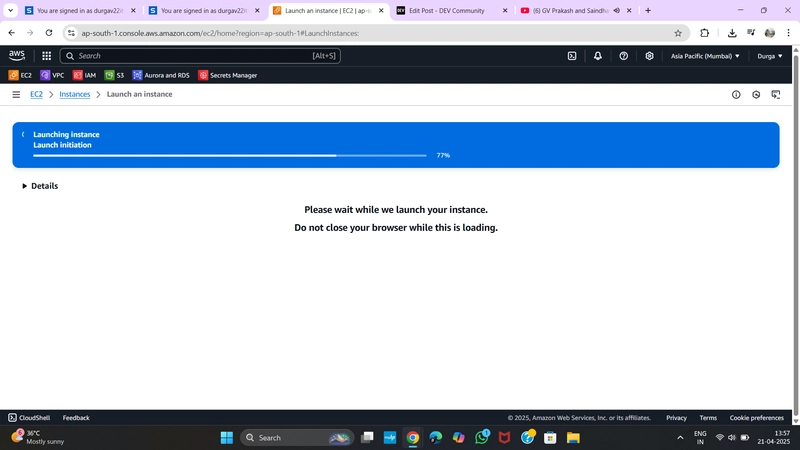Click the info panel icon below the header
800x450 pixels.
pos(736,94)
